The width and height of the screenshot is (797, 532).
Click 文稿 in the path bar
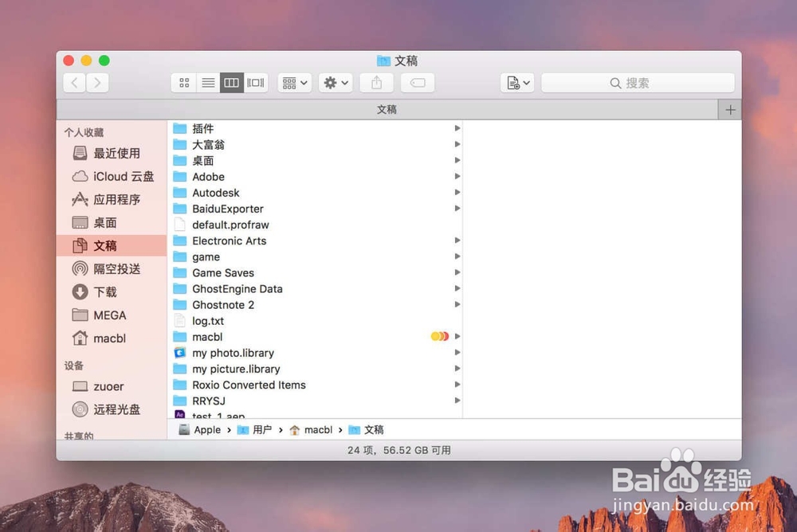[366, 430]
